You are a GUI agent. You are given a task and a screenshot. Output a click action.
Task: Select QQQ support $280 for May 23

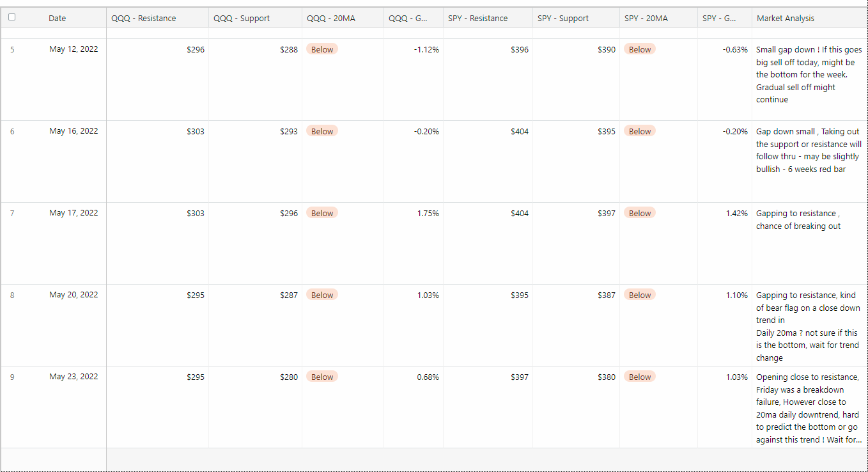point(289,377)
